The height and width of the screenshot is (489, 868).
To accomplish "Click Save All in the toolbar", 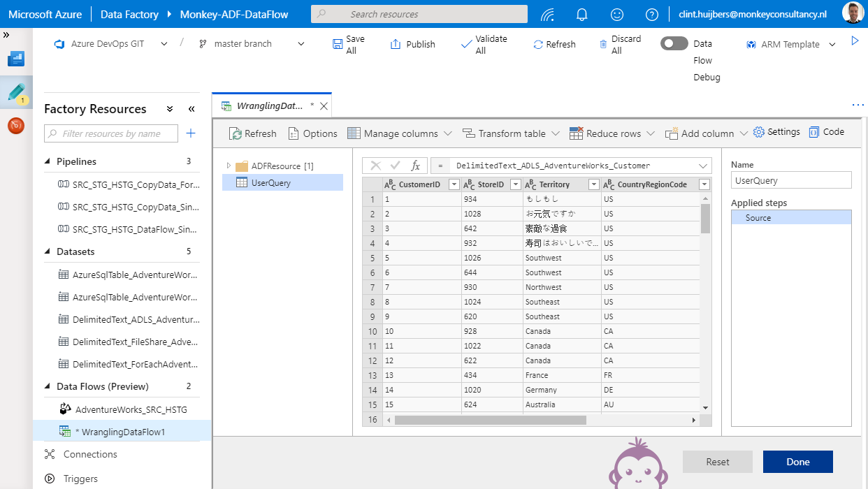I will pyautogui.click(x=348, y=45).
